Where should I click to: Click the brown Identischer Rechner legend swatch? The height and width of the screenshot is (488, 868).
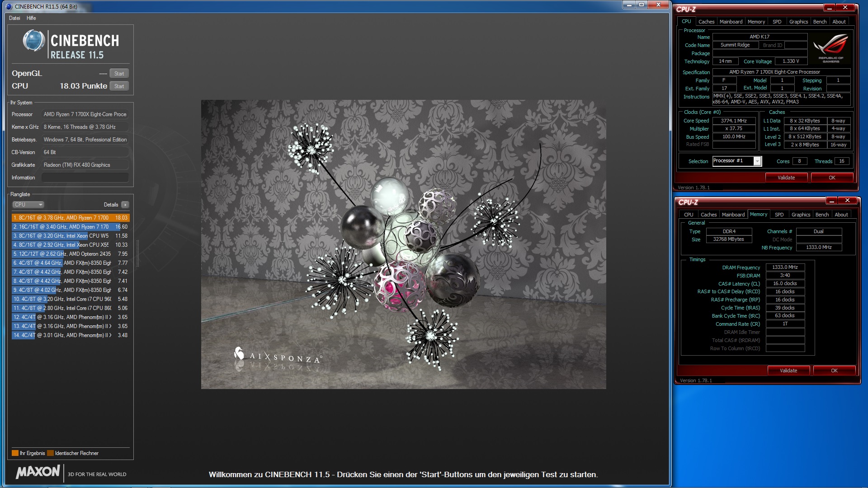pyautogui.click(x=50, y=453)
